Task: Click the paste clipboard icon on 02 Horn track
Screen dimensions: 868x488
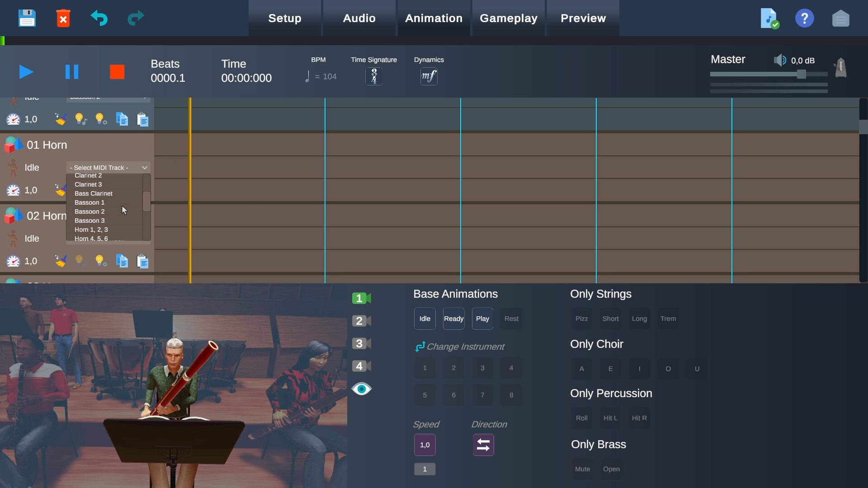Action: 143,261
